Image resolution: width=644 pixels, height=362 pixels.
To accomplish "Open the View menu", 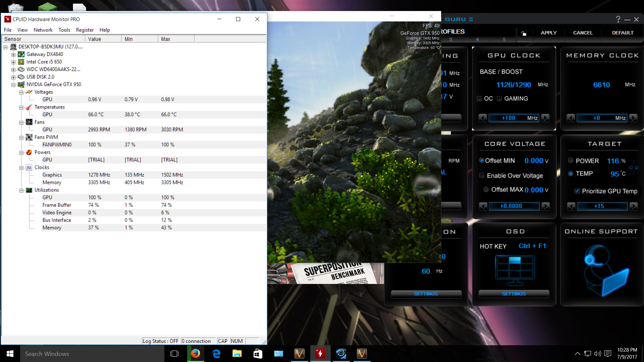I will [22, 30].
